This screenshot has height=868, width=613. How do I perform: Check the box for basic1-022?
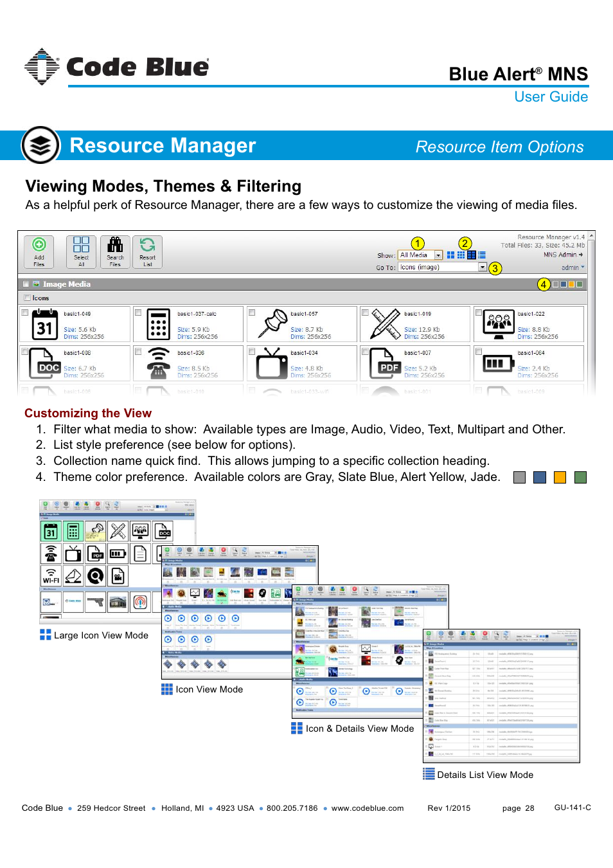478,312
